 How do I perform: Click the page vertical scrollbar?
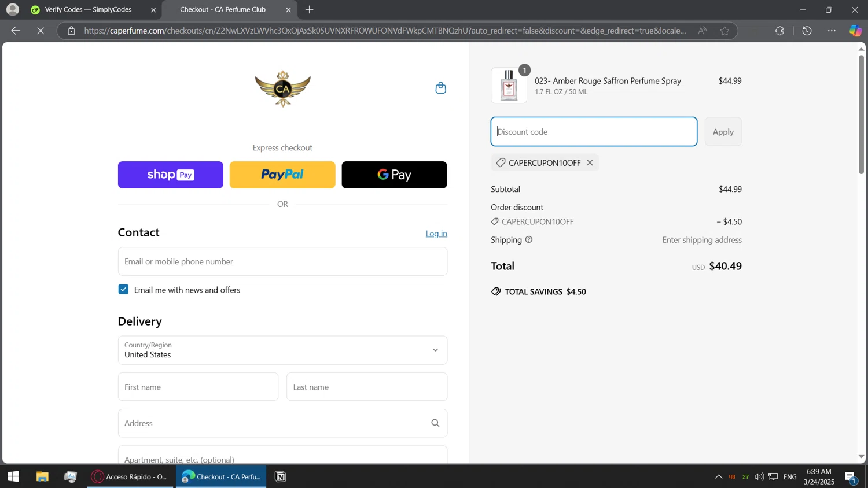(x=861, y=114)
